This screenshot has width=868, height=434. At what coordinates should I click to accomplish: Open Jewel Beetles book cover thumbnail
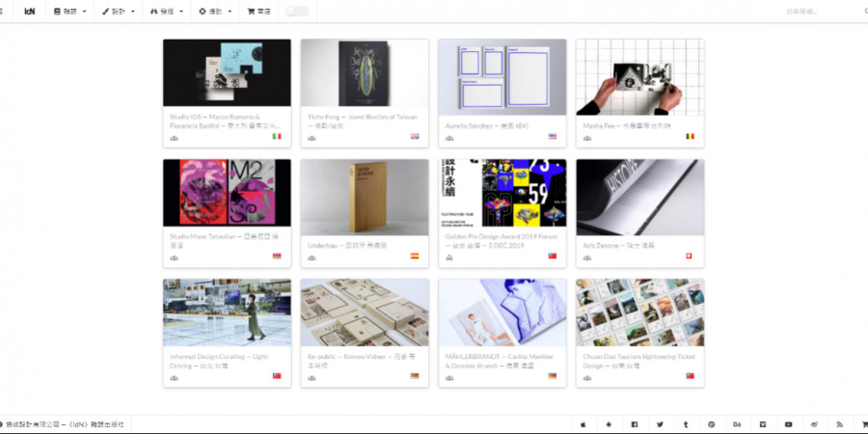tap(365, 72)
